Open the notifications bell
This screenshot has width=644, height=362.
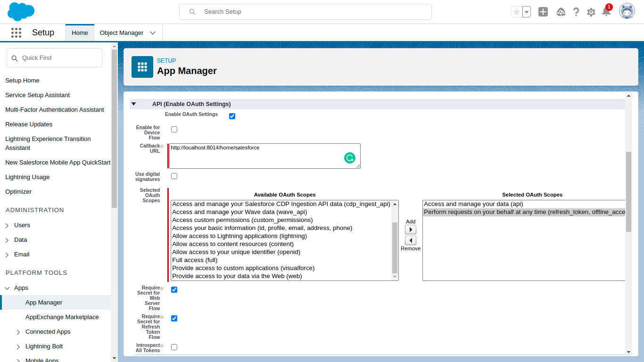tap(606, 12)
